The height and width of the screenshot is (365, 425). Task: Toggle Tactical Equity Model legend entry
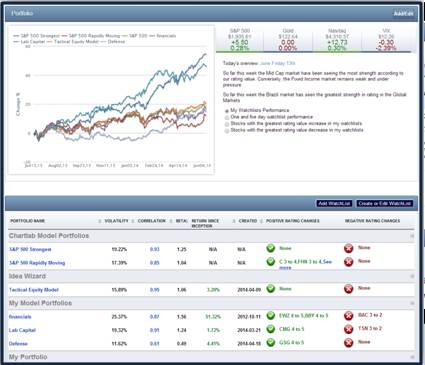pyautogui.click(x=73, y=42)
